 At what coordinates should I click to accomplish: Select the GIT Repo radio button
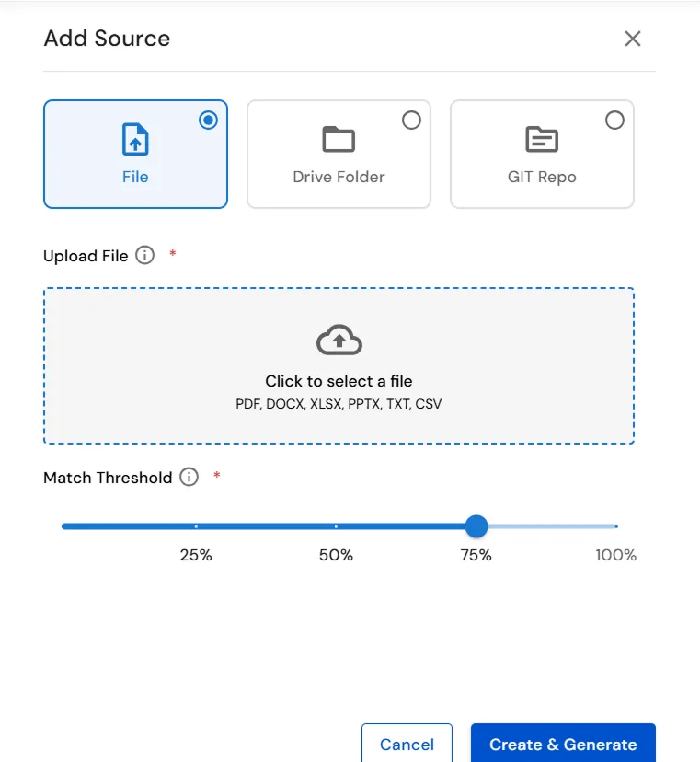pyautogui.click(x=614, y=120)
